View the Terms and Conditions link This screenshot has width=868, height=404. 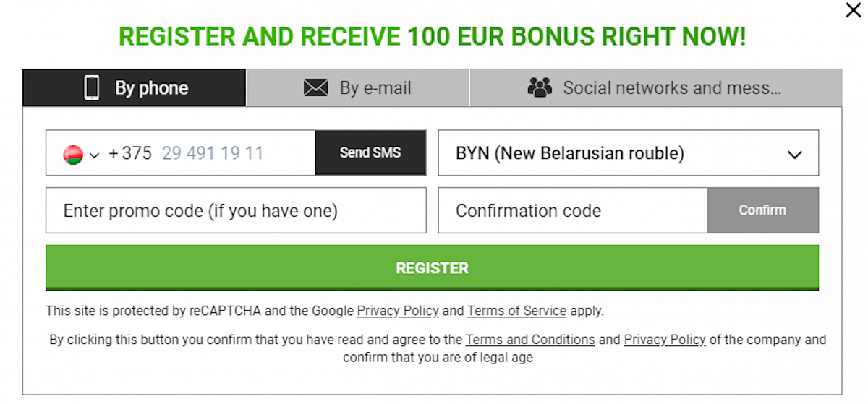[x=530, y=340]
